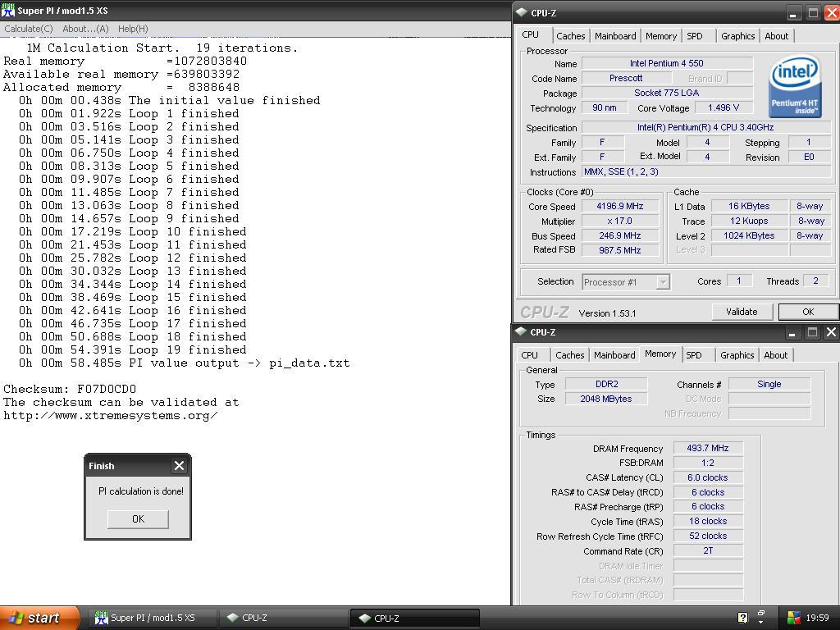Switch to Mainboard tab in bottom CPU-Z
This screenshot has height=630, width=840.
[x=614, y=355]
